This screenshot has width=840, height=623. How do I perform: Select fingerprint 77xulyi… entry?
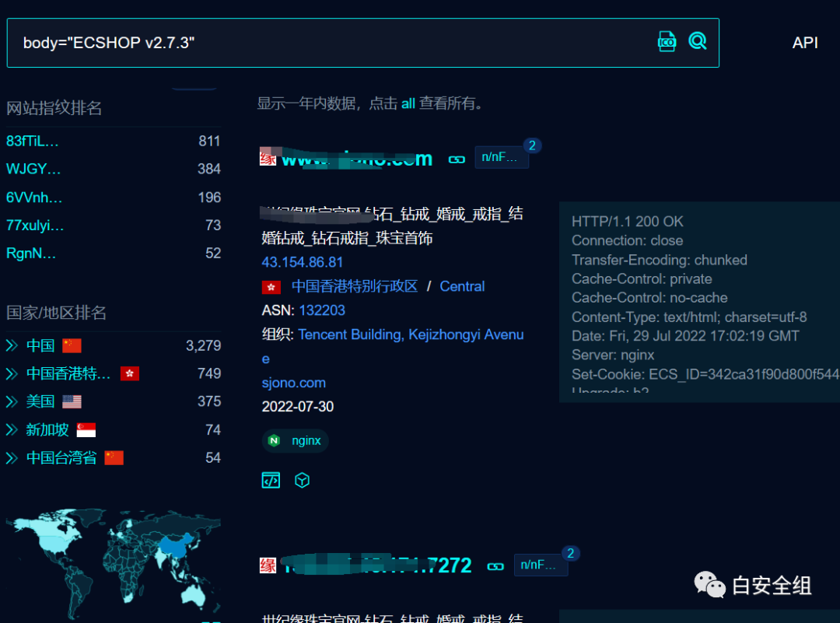coord(35,225)
